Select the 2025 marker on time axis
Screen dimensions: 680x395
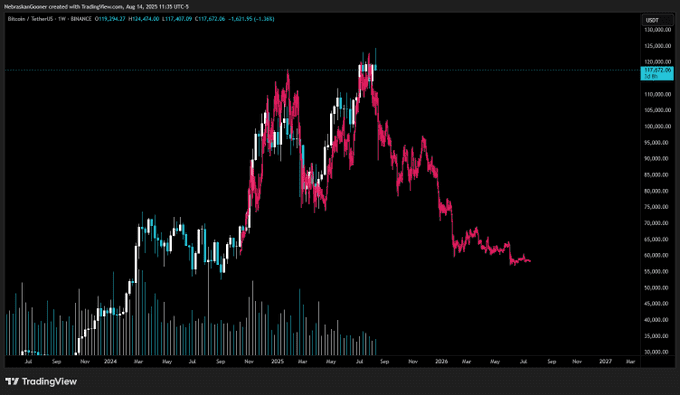[277, 361]
